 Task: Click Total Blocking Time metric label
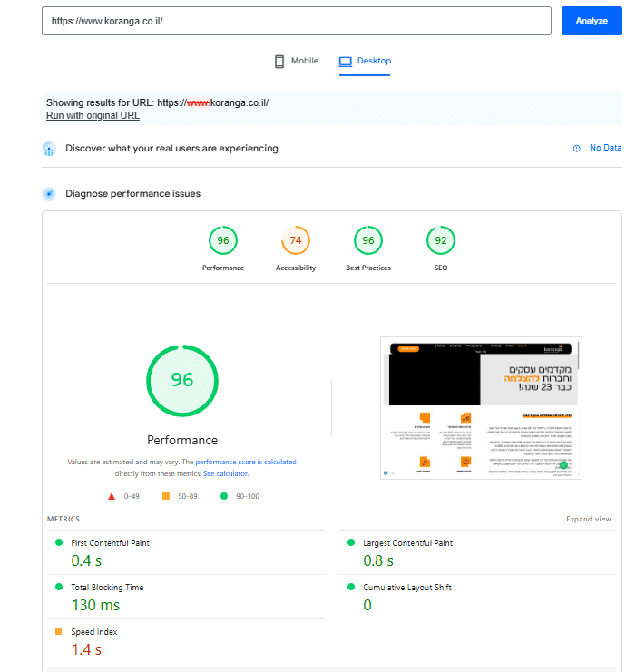point(107,588)
